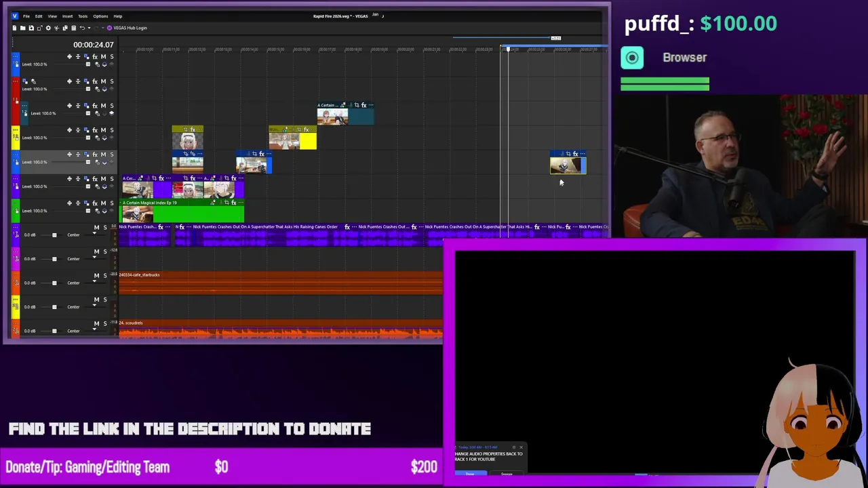The image size is (868, 488).
Task: Open event FX on first Nick Fuentes audio clip
Action: (160, 227)
